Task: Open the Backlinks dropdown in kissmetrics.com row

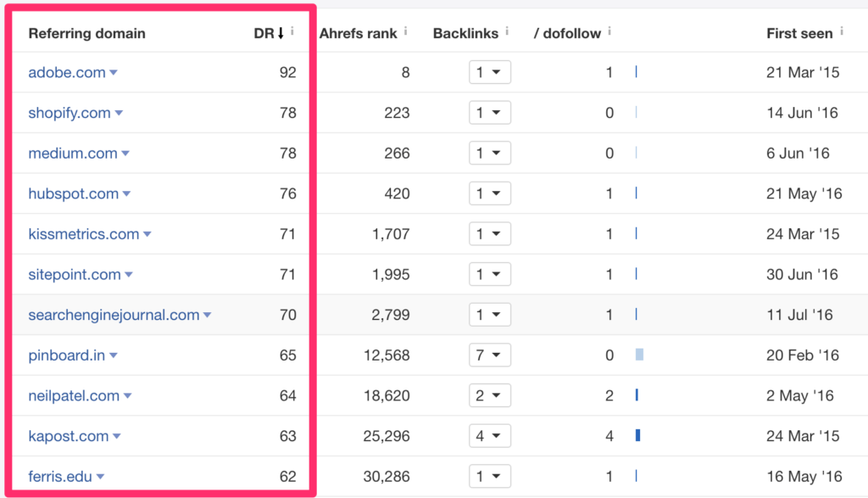Action: 489,234
